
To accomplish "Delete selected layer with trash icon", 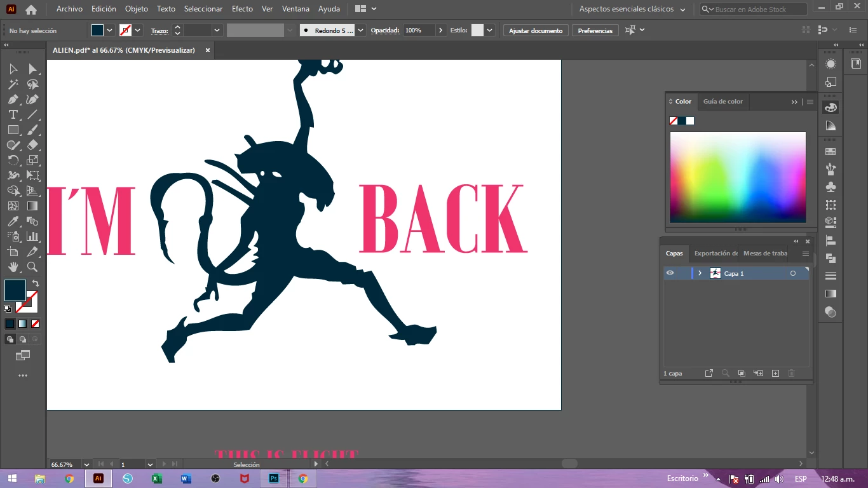I will pyautogui.click(x=792, y=374).
